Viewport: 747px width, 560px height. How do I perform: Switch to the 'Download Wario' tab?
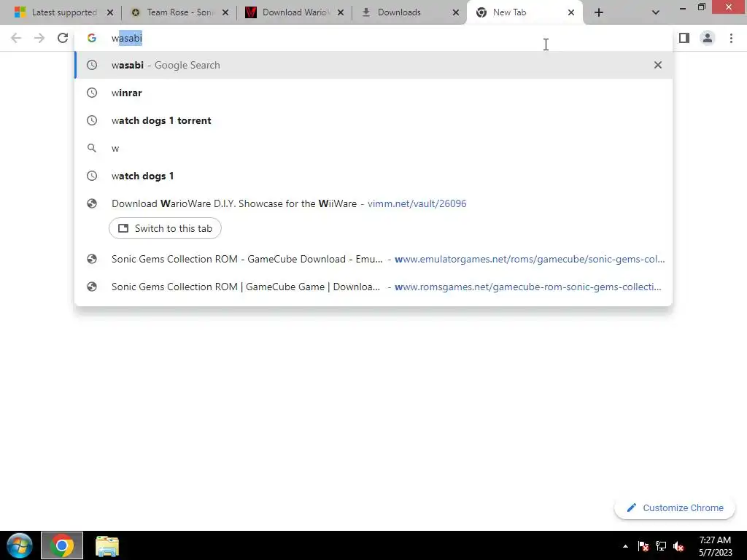[296, 12]
